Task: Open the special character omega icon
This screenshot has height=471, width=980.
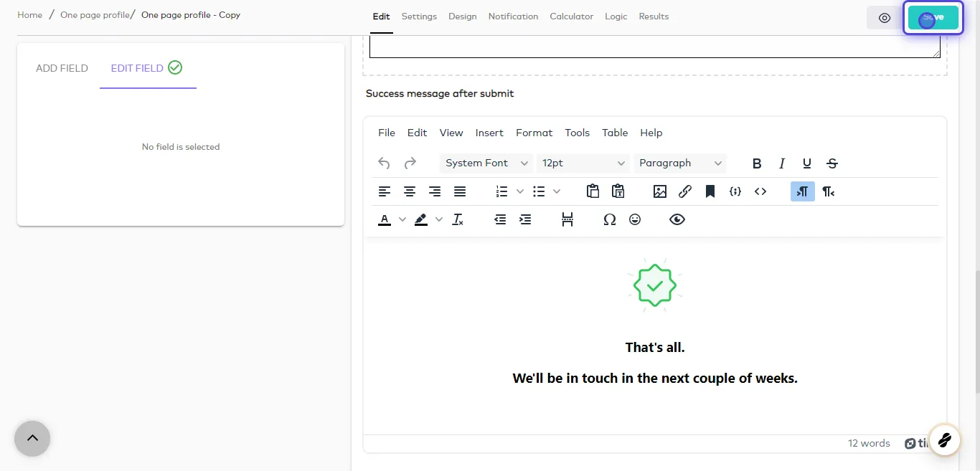Action: [610, 219]
